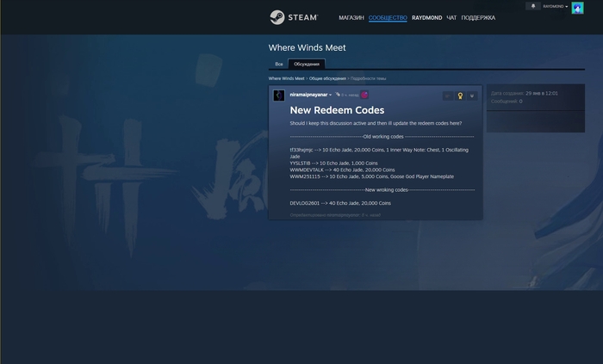The height and width of the screenshot is (364, 603).
Task: Open the СООБЩЕСТВО menu
Action: (388, 17)
